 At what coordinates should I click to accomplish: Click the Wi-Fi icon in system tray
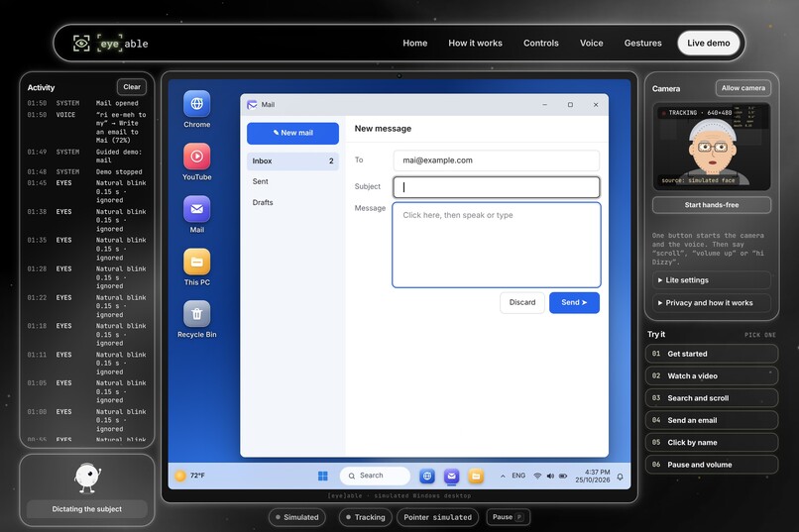(537, 476)
